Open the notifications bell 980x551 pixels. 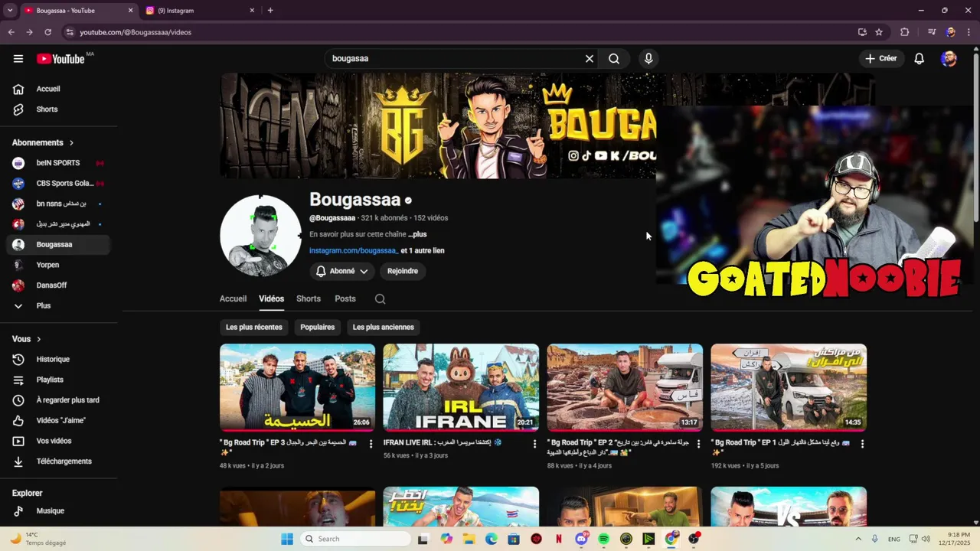point(920,59)
